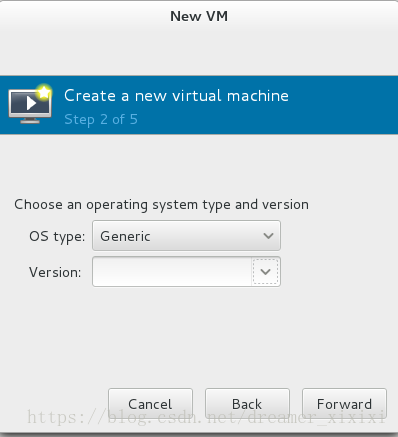Expand the Version combo box arrow
Viewport: 398px width, 437px height.
(266, 272)
